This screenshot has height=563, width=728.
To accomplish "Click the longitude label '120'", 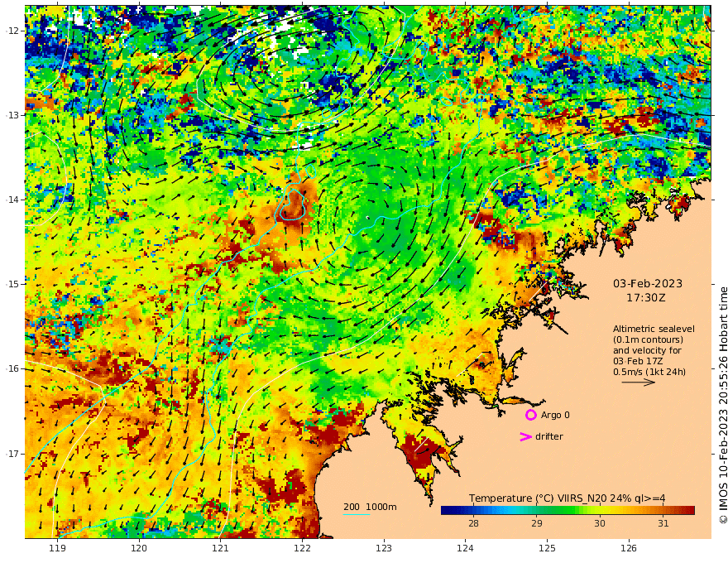I will coord(139,549).
